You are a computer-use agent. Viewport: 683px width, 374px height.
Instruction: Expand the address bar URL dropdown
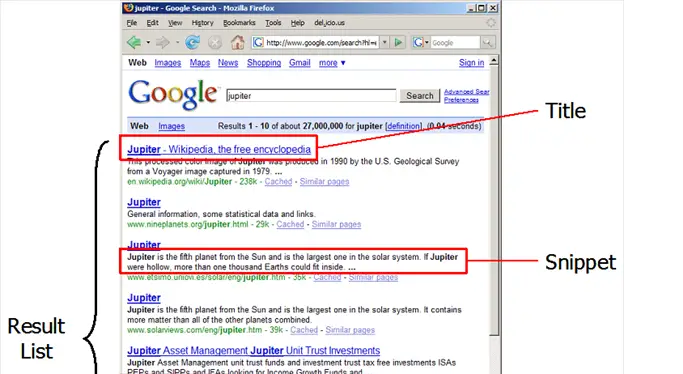[x=385, y=42]
